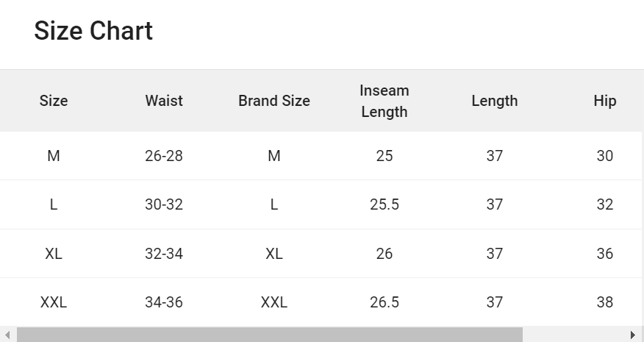This screenshot has height=342, width=644.
Task: Click the hip value 30 for size M
Action: 604,156
